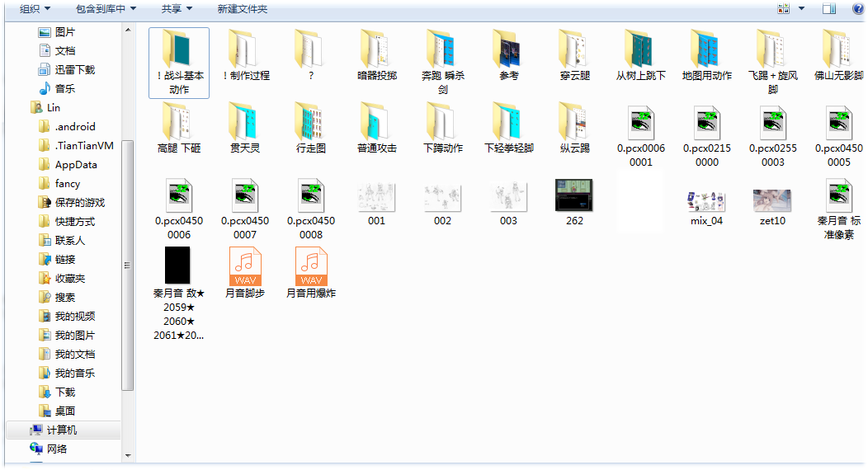Click sidebar scrollbar down arrow
The height and width of the screenshot is (470, 868).
(128, 456)
